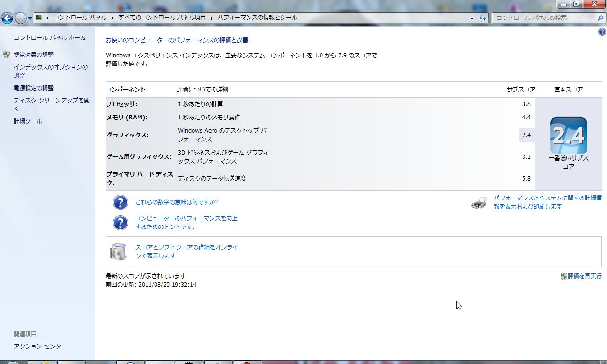Click the memory subscore 4.4
The width and height of the screenshot is (607, 364).
tap(526, 118)
